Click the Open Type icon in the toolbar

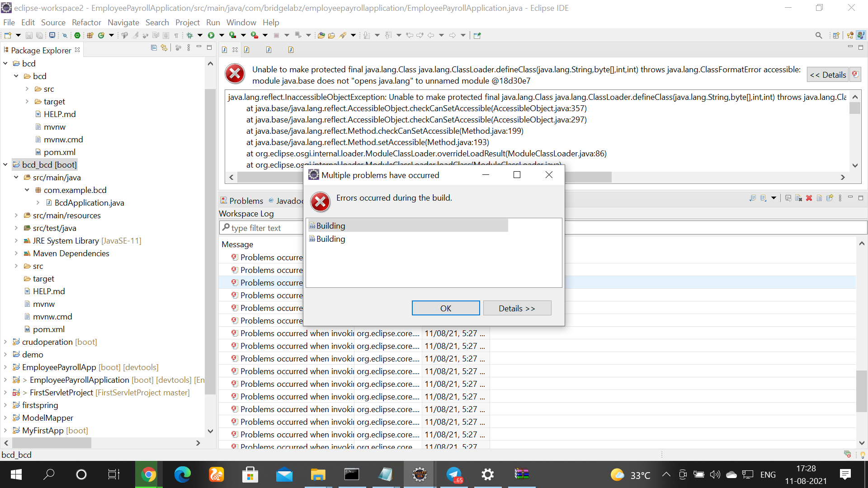321,35
